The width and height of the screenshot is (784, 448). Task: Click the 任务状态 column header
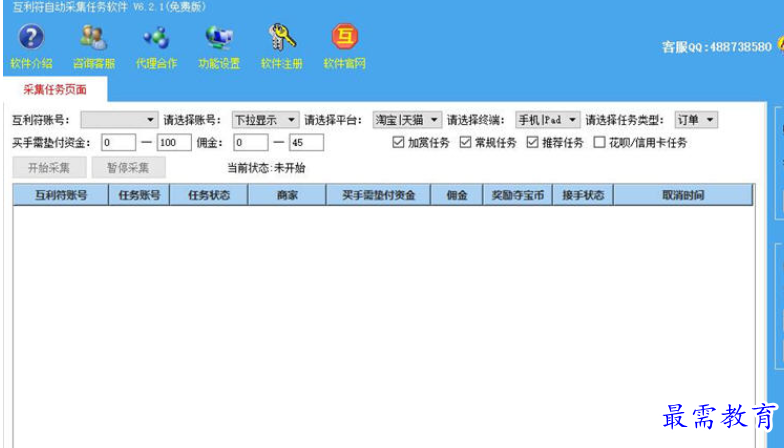[x=208, y=195]
